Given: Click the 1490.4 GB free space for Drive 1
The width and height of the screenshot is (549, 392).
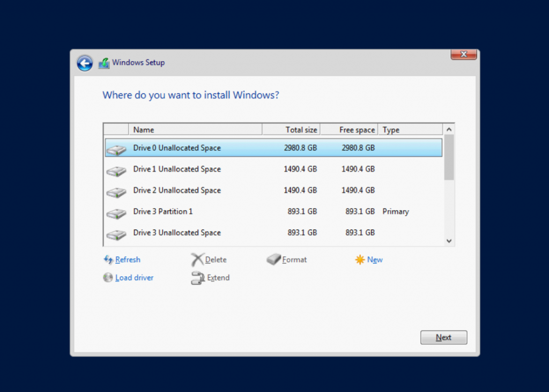Looking at the screenshot, I should [358, 169].
